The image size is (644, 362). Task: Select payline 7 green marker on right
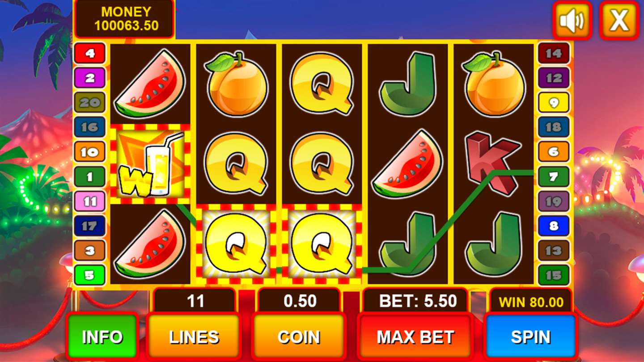(x=554, y=177)
